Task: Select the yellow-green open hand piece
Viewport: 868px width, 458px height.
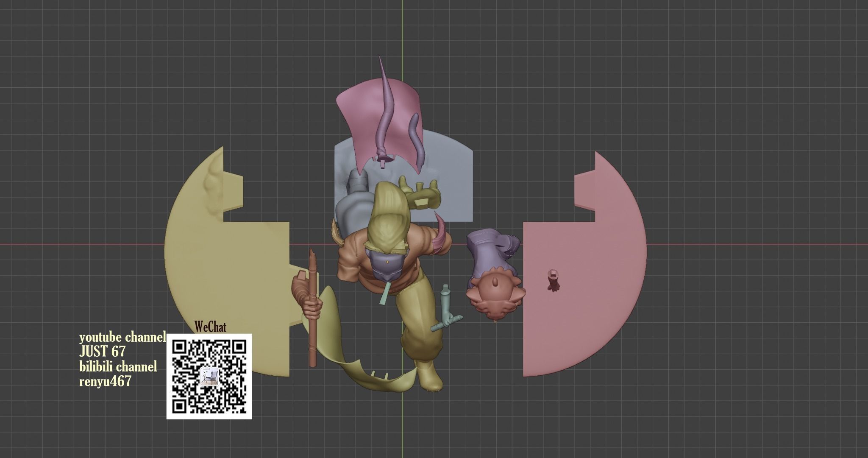Action: click(x=420, y=192)
